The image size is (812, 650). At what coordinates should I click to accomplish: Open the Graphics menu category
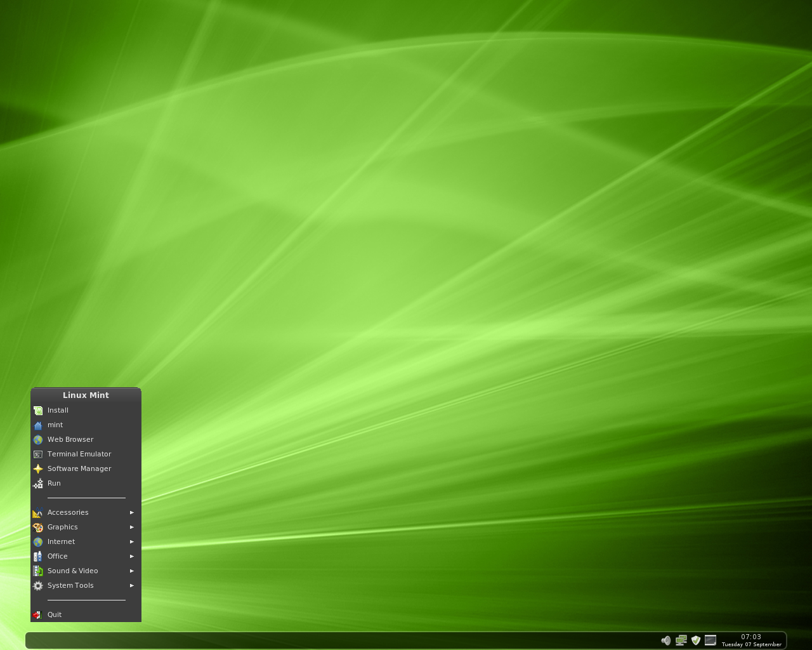pos(86,527)
